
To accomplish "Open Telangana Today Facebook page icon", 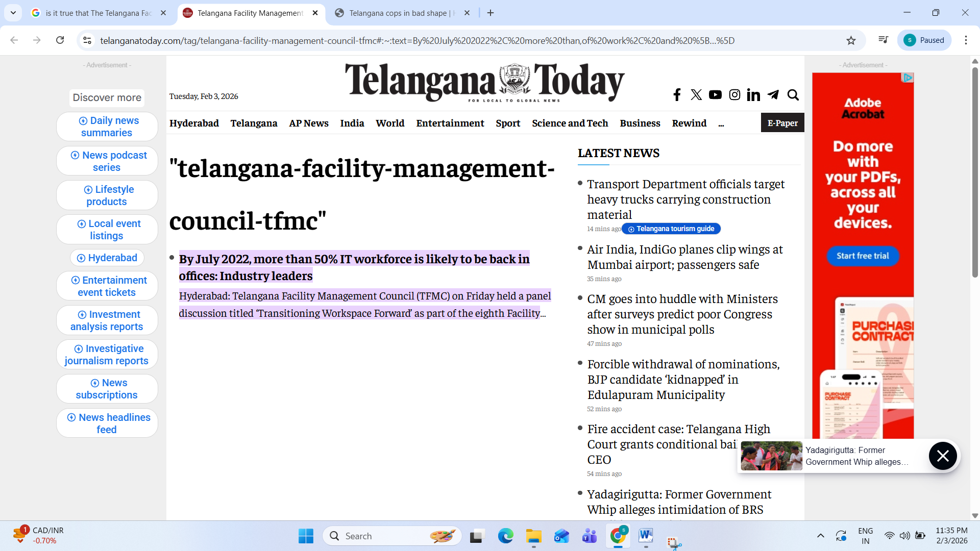I will 677,95.
